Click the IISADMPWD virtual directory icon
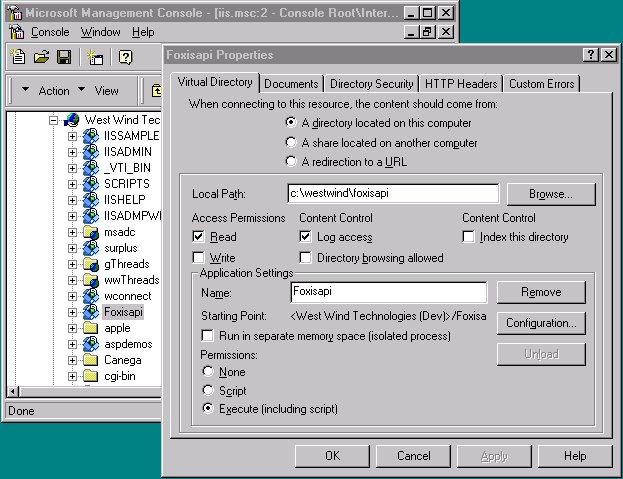 [x=91, y=216]
